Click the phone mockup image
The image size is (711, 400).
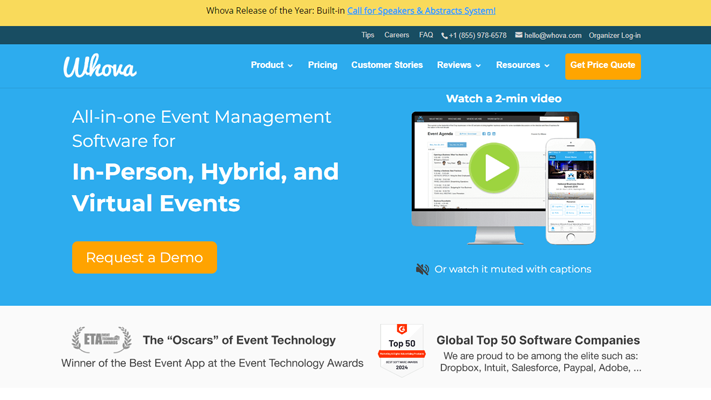[x=570, y=191]
